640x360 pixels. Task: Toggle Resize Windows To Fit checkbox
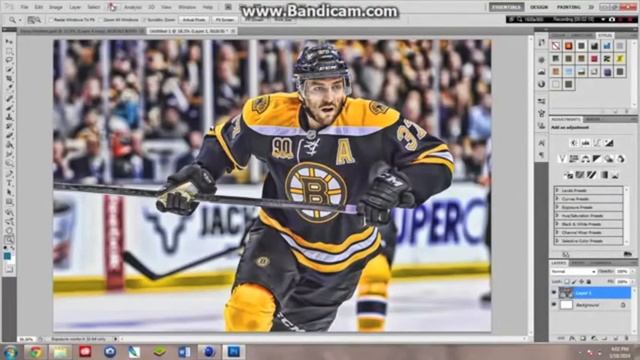[x=51, y=20]
